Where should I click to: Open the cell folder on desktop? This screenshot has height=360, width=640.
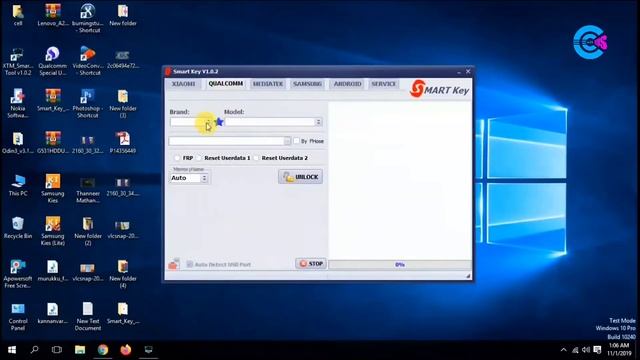click(18, 15)
